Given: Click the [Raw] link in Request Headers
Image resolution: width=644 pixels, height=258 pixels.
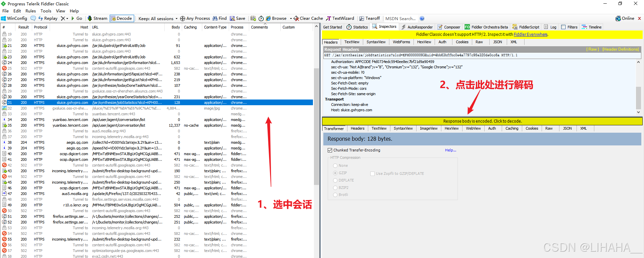Looking at the screenshot, I should [x=592, y=49].
